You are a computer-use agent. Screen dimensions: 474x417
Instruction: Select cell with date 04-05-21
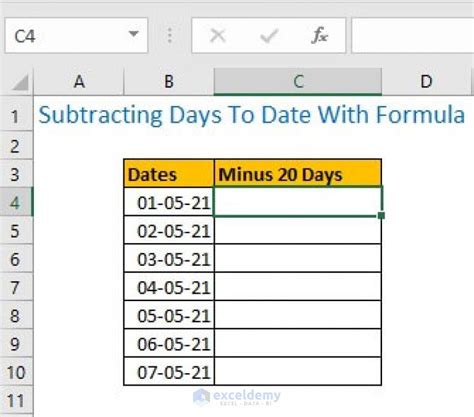coord(169,287)
